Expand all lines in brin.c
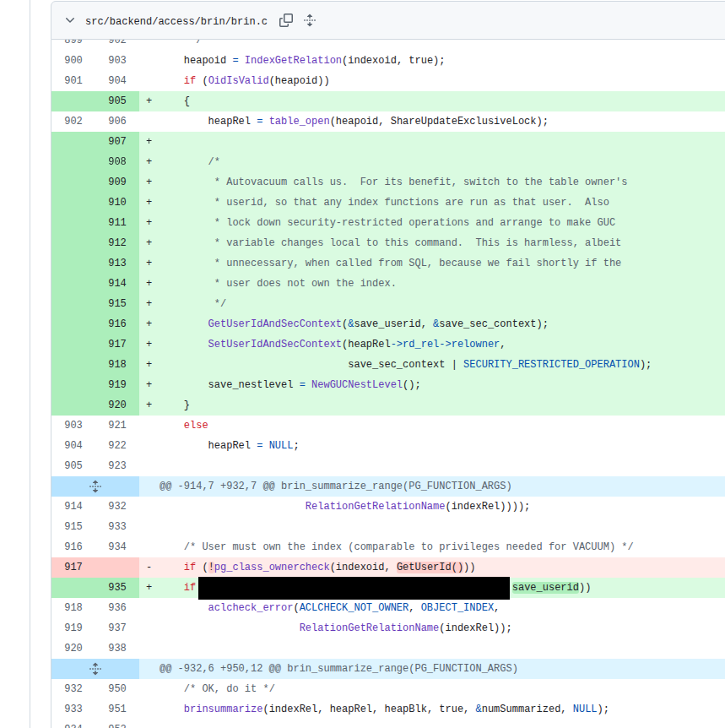725x728 pixels. pyautogui.click(x=310, y=20)
